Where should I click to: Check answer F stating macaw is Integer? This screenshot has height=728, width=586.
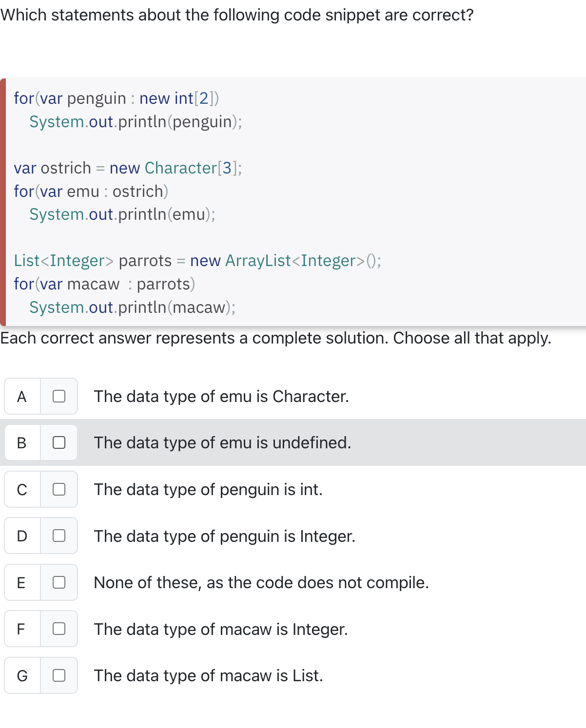point(59,629)
